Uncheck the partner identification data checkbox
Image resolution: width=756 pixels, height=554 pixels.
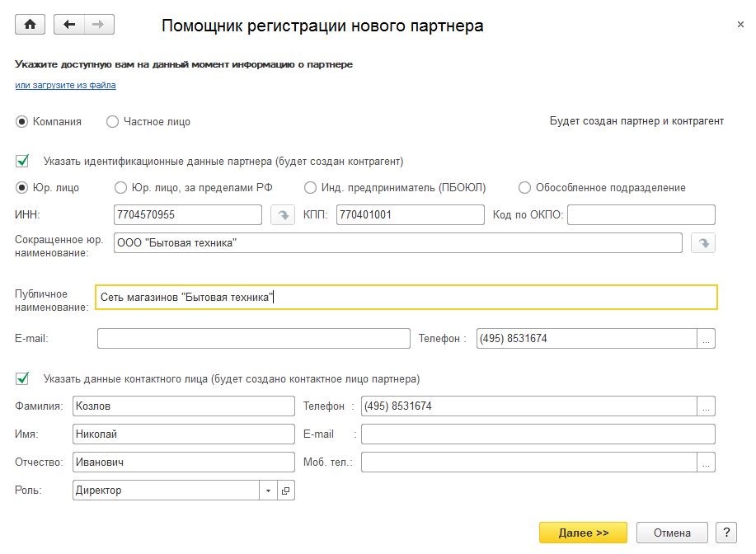point(22,161)
